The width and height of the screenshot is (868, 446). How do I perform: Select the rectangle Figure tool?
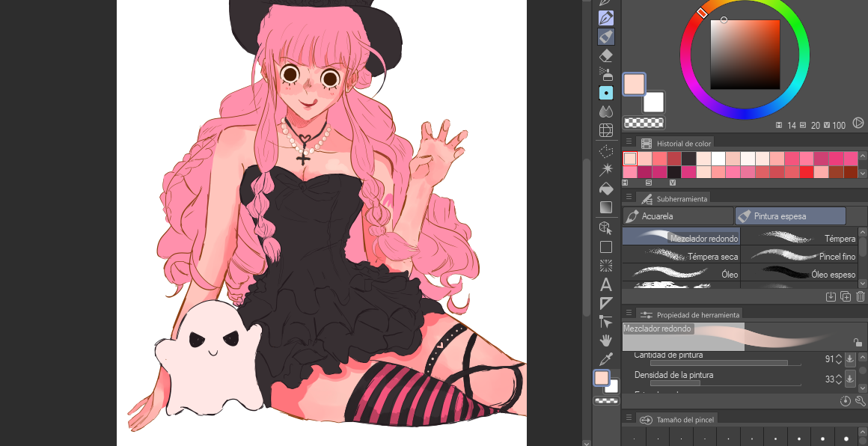tap(606, 247)
